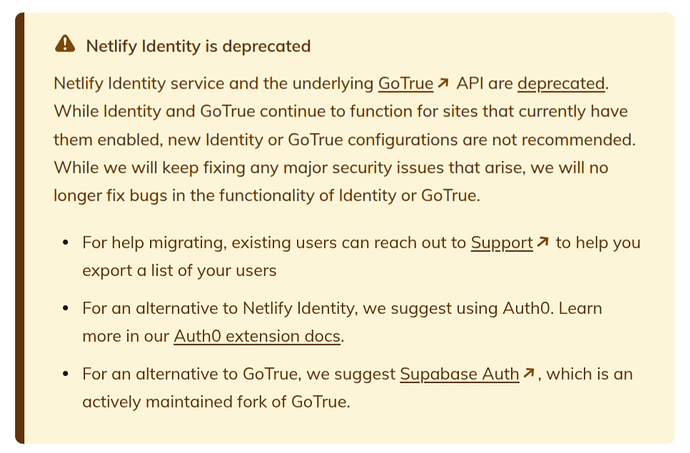Follow the underlined deprecated link

[x=561, y=83]
